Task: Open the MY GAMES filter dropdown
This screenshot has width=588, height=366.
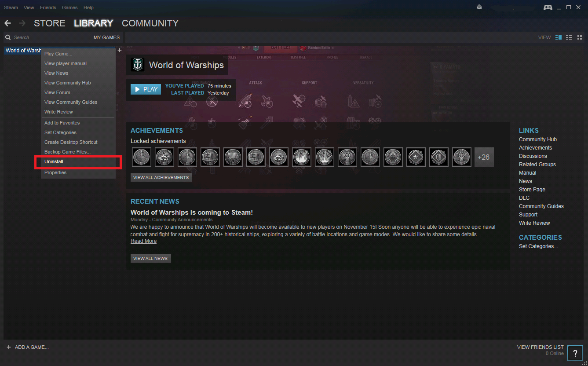Action: pos(106,37)
